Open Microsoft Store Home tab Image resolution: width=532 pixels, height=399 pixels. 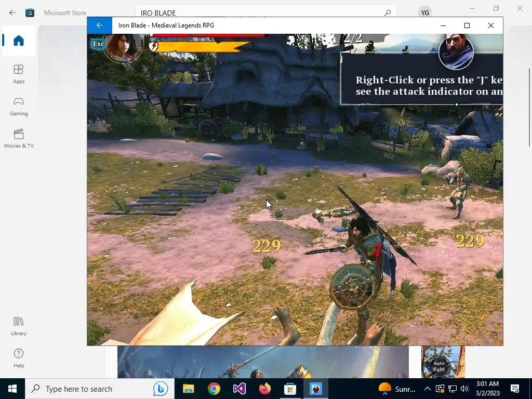tap(19, 41)
